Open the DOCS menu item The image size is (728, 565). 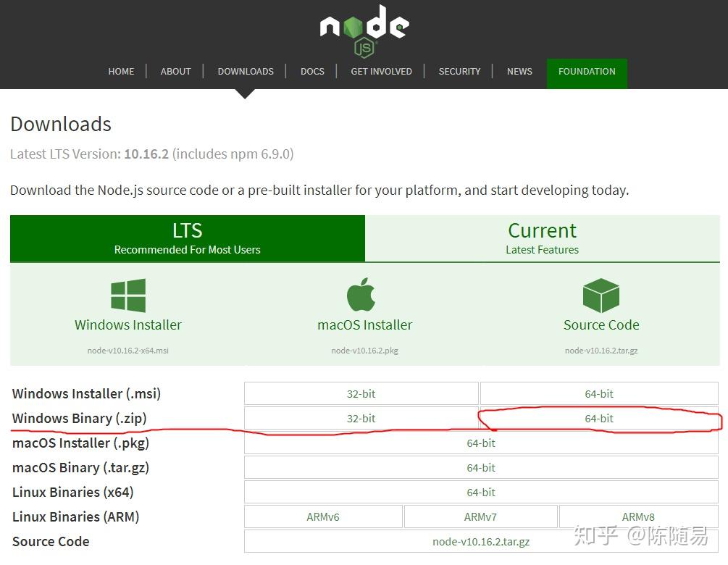[312, 71]
